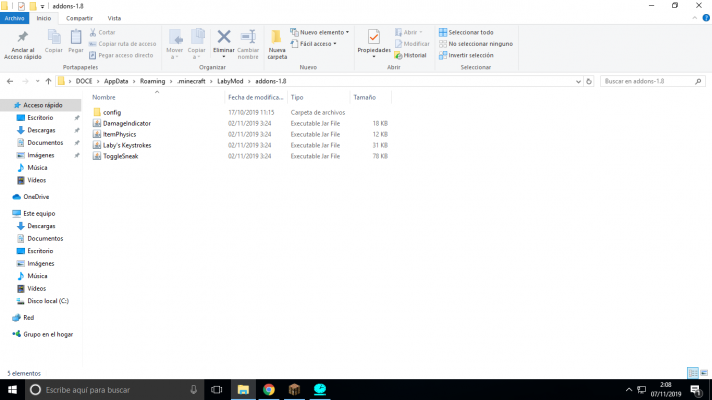Viewport: 712px width, 400px height.
Task: Refresh the folder with the reload icon
Action: tap(590, 80)
